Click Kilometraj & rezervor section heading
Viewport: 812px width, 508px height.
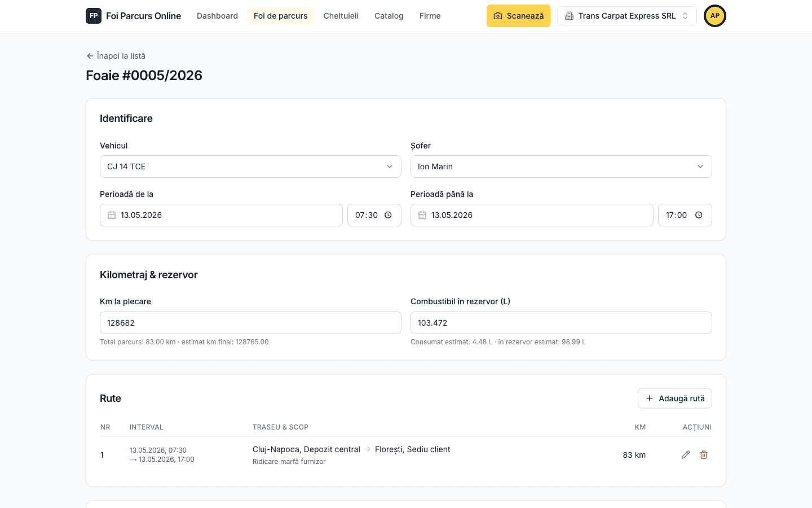pyautogui.click(x=149, y=275)
